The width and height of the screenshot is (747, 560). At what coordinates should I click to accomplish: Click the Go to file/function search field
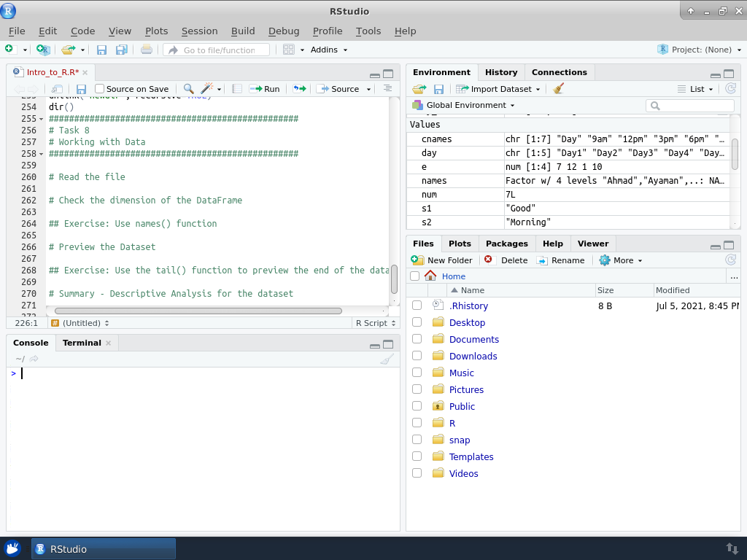click(217, 50)
